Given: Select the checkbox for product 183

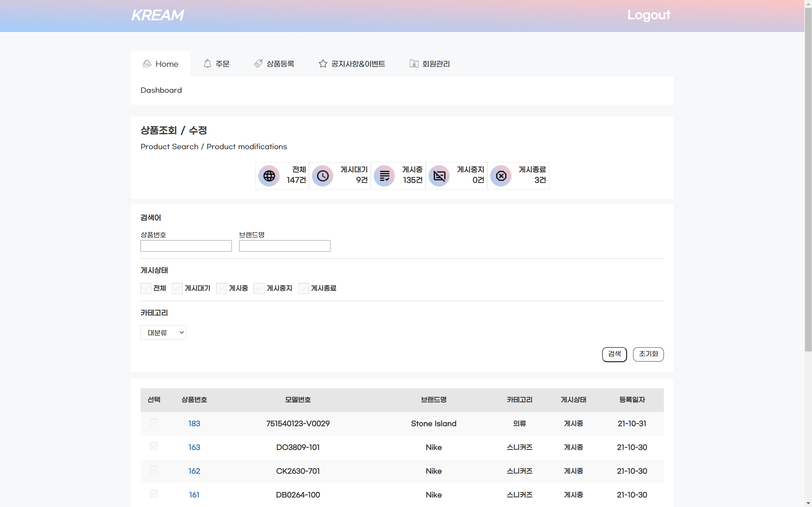Looking at the screenshot, I should (154, 423).
